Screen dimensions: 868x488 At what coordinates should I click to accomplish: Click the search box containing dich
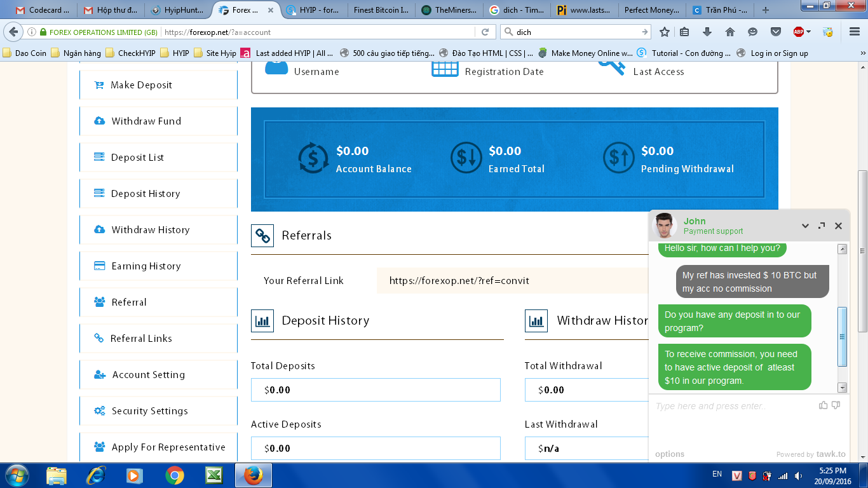tap(577, 32)
